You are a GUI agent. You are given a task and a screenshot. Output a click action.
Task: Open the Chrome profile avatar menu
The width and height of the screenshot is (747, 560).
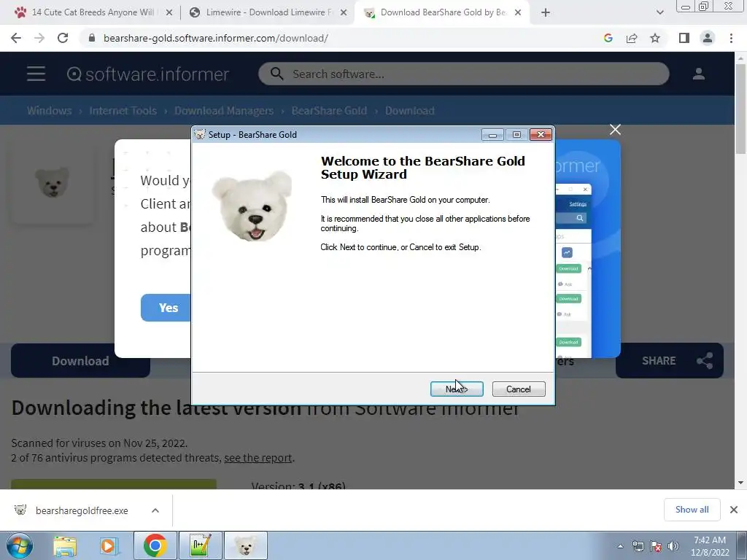coord(708,38)
